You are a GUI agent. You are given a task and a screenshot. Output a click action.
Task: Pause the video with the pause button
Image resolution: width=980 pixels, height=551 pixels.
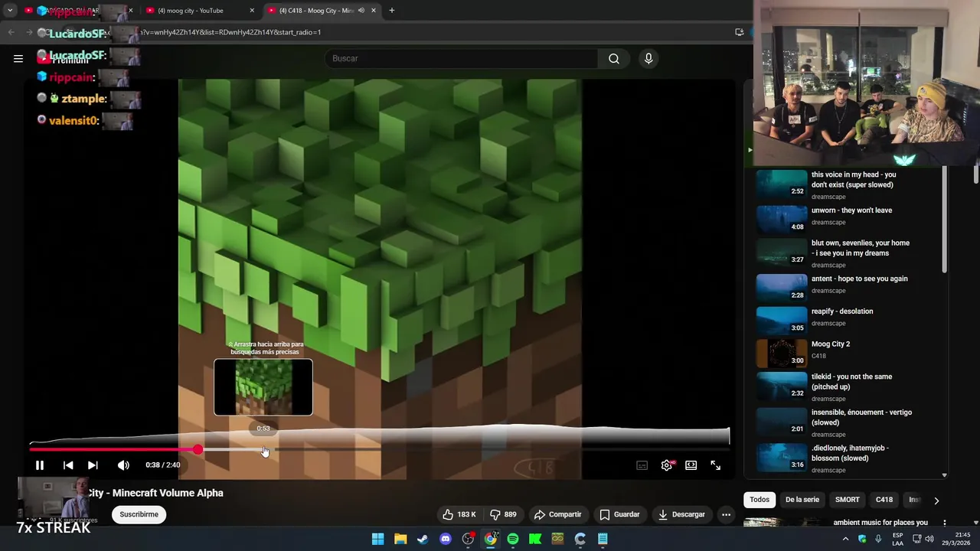click(40, 465)
